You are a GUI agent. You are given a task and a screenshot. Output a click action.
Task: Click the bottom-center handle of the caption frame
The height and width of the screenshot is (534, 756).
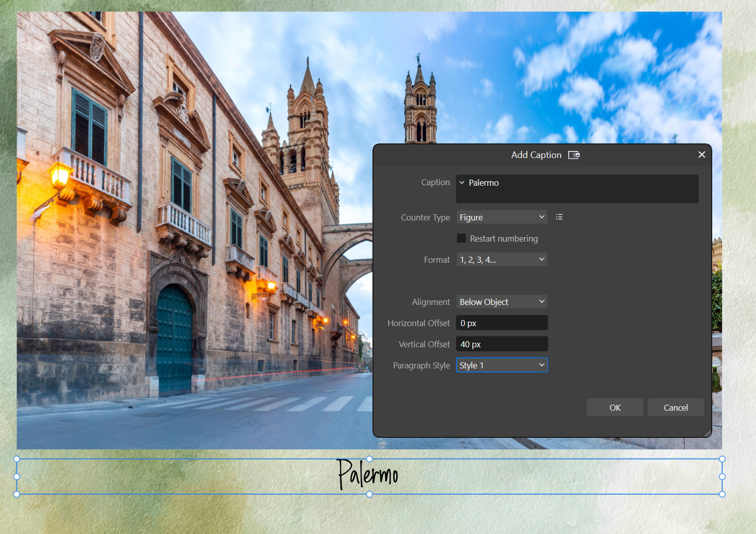tap(369, 494)
